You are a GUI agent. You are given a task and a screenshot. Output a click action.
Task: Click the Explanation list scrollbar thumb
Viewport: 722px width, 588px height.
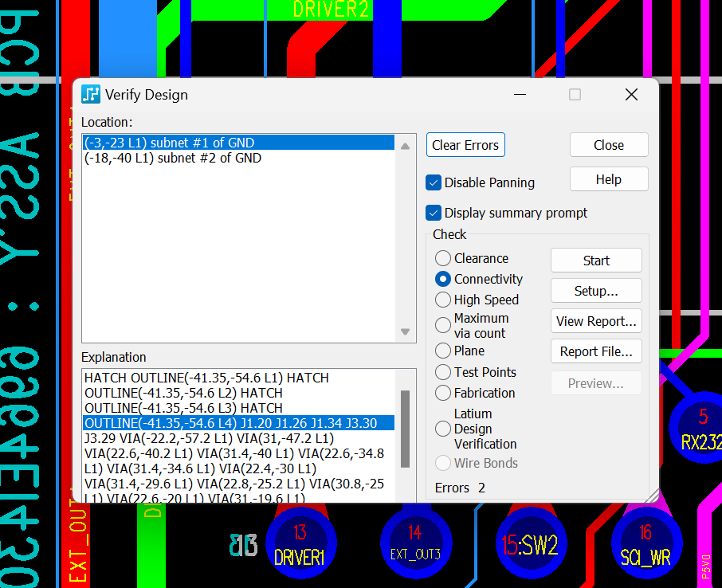[x=405, y=428]
